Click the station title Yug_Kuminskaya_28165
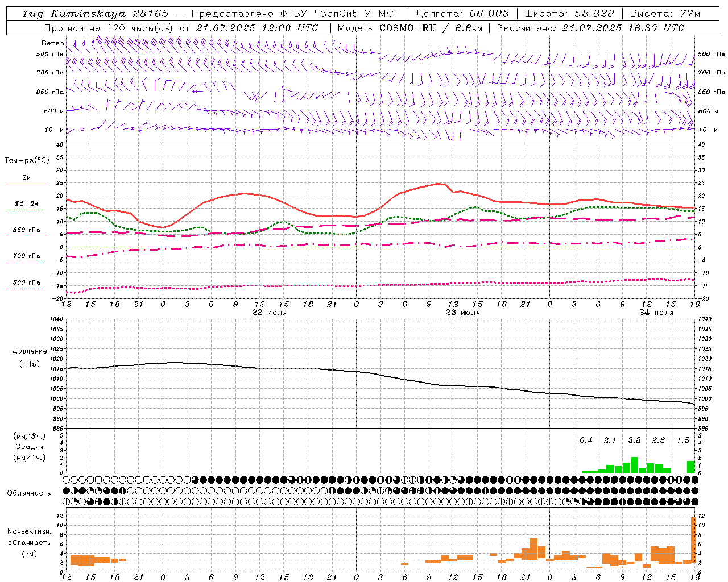728x582 pixels. pos(95,14)
